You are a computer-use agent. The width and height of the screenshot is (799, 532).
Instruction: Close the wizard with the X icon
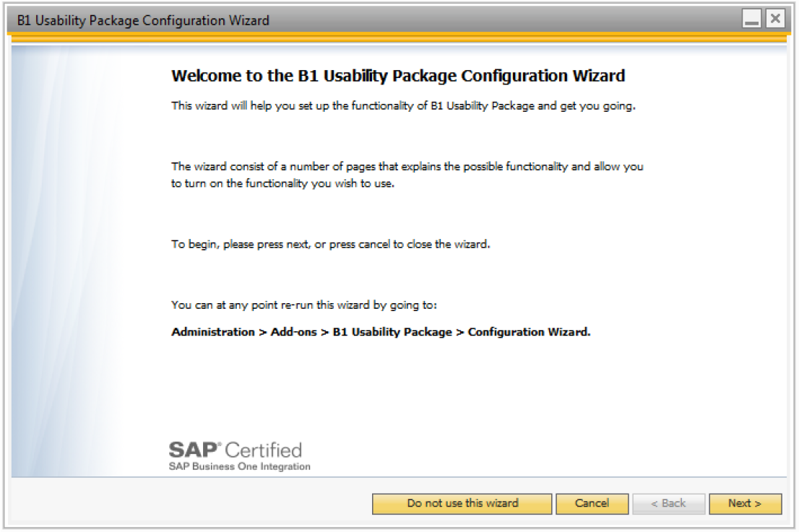coord(776,19)
